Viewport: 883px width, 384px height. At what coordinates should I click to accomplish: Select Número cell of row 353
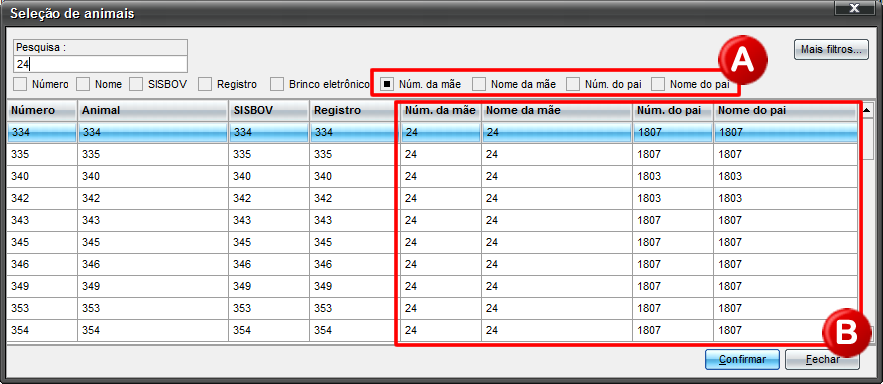42,308
